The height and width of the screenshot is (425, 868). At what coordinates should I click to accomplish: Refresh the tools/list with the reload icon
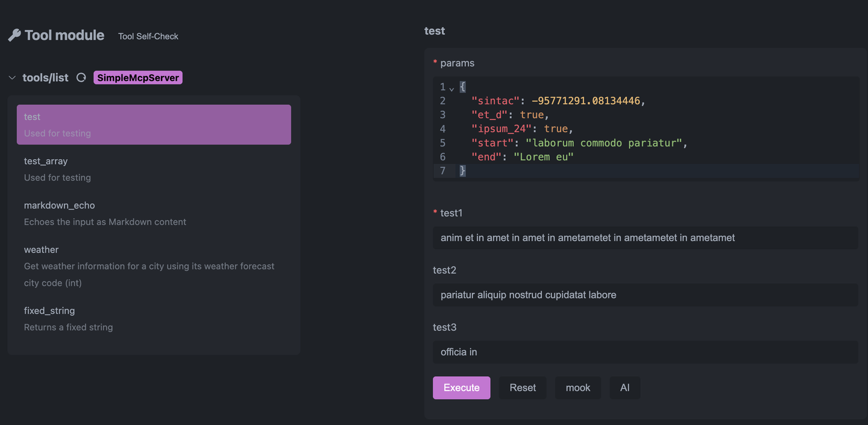click(81, 78)
